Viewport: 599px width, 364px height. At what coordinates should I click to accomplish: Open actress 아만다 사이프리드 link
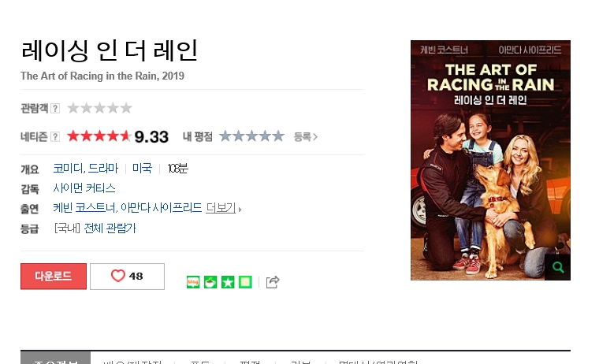tap(162, 208)
